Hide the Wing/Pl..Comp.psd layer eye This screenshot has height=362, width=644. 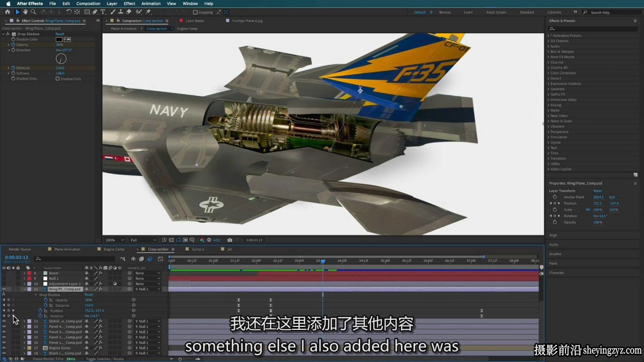coord(4,289)
